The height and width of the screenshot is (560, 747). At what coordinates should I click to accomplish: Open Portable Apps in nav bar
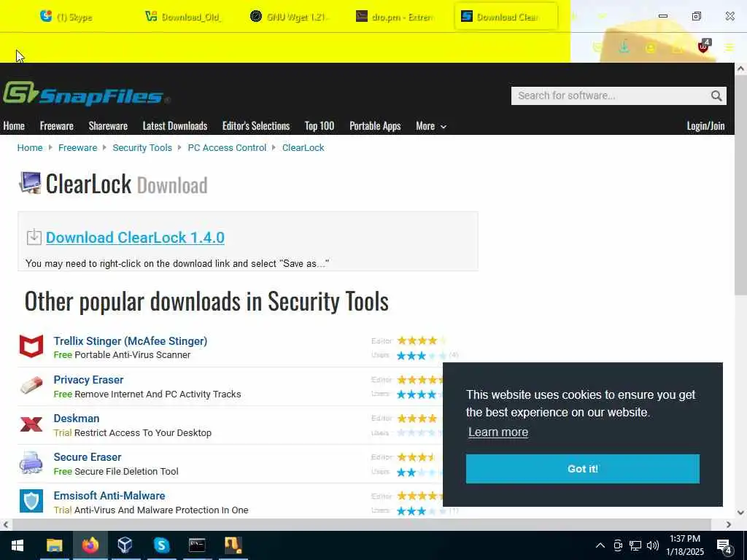tap(375, 125)
